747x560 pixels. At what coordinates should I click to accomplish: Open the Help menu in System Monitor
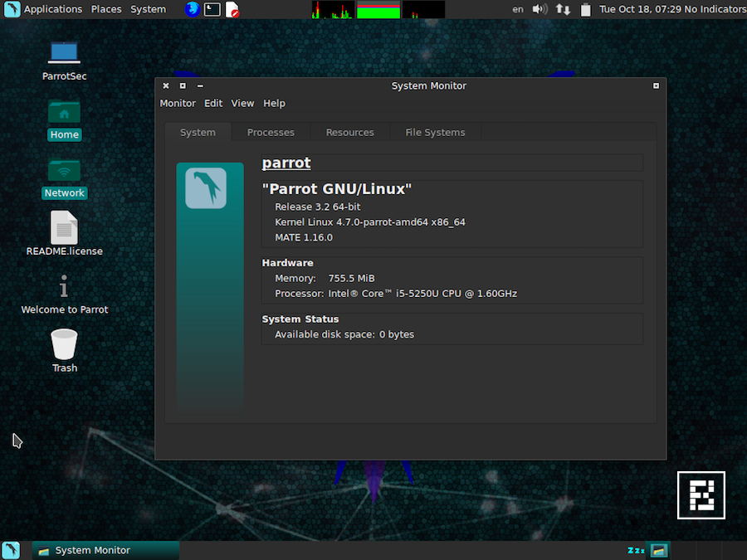275,104
